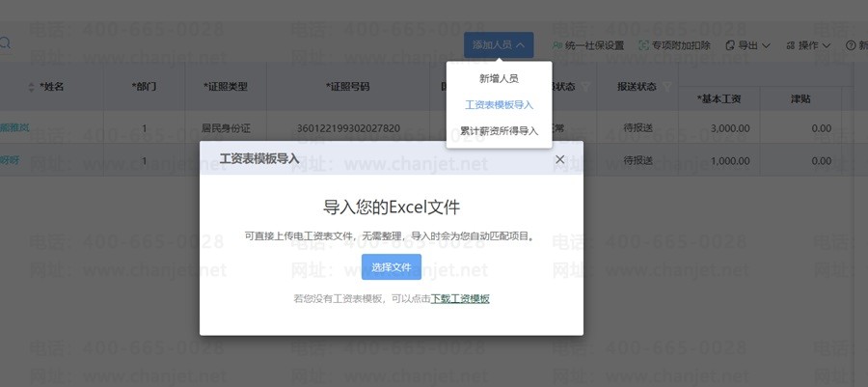Open the 下载工资模板 link
This screenshot has width=868, height=387.
pos(460,299)
